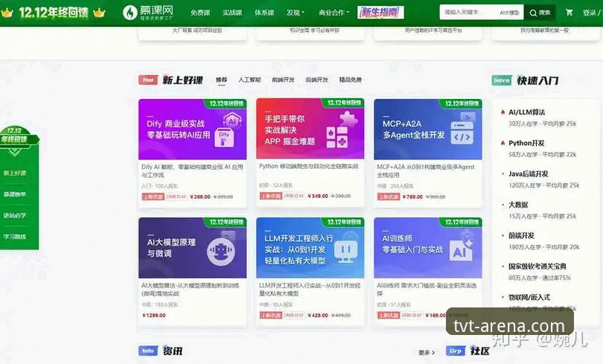Open the APP 掘金难题 course thumbnail
Image resolution: width=603 pixels, height=364 pixels.
click(310, 129)
